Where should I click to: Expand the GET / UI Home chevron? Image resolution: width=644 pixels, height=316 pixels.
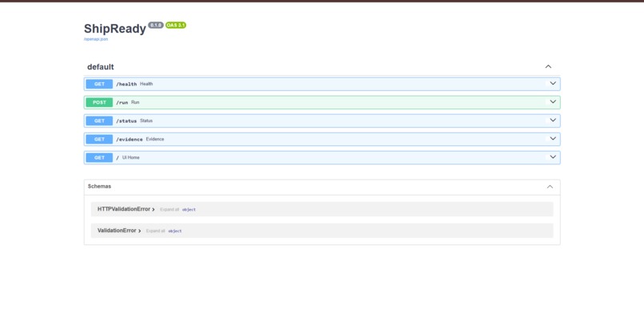coord(553,157)
